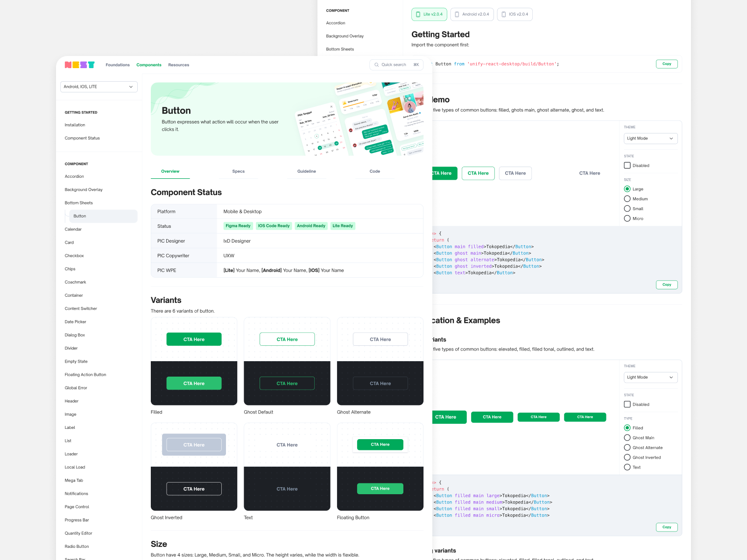Click the NEST logo
The image size is (747, 560).
[x=79, y=64]
